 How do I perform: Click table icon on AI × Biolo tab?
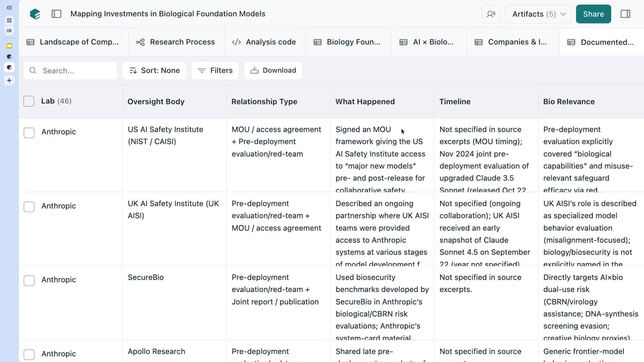[404, 42]
